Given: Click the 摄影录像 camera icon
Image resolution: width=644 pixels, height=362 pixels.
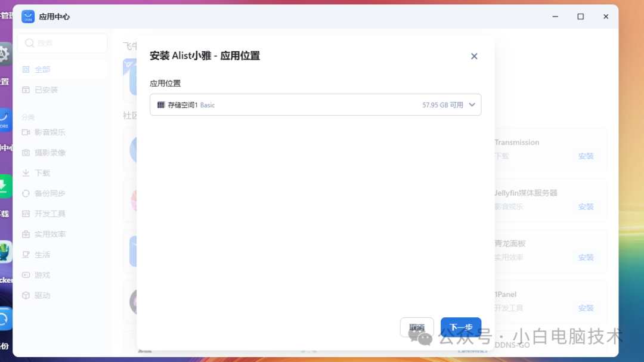Looking at the screenshot, I should tap(26, 153).
